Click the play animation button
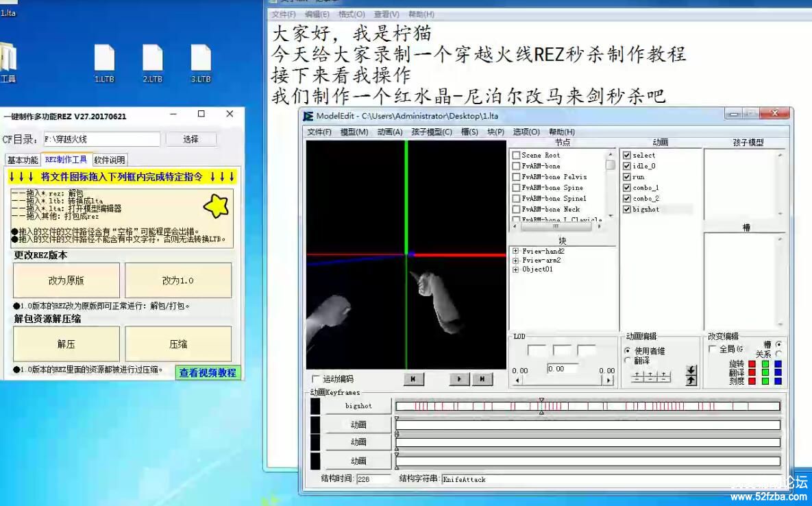This screenshot has width=812, height=506. pyautogui.click(x=459, y=378)
